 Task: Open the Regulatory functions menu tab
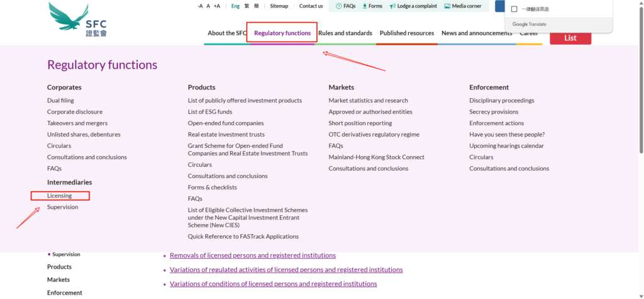282,33
